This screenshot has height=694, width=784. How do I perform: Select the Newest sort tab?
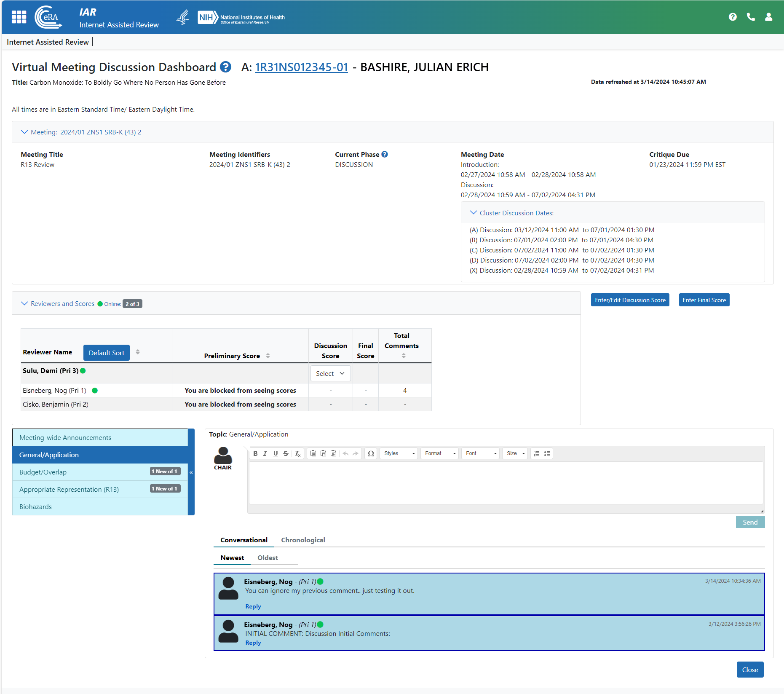click(232, 557)
